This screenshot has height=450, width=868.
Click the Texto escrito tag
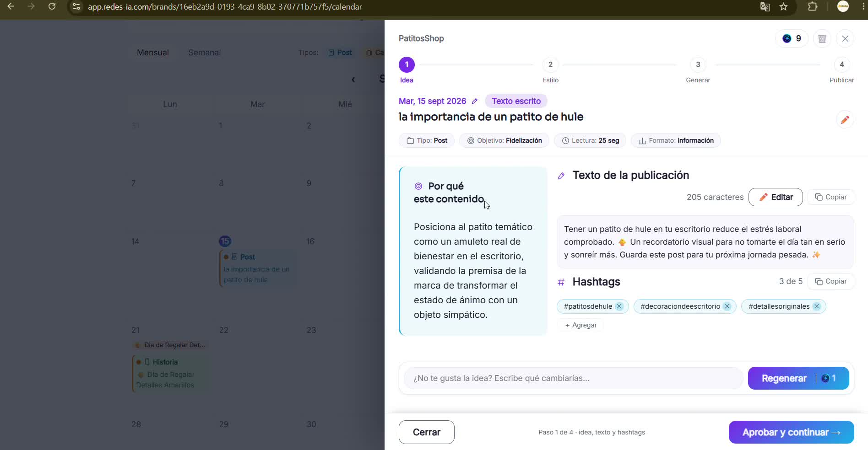point(516,101)
